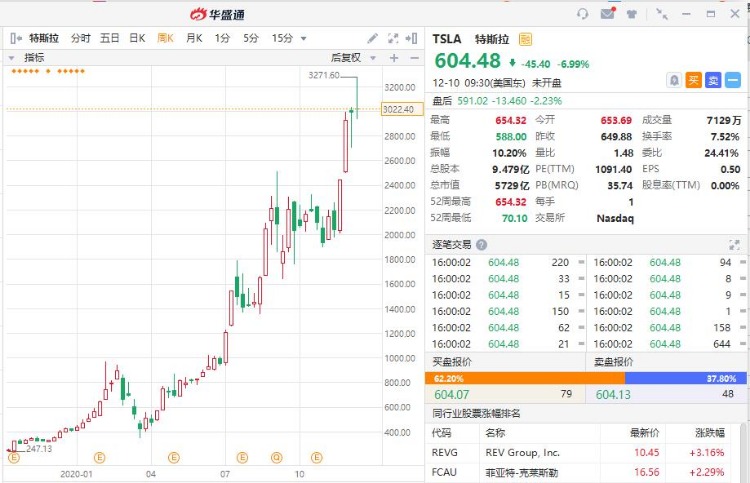This screenshot has height=483, width=750.
Task: Switch to the 月K chart tab
Action: pos(194,38)
